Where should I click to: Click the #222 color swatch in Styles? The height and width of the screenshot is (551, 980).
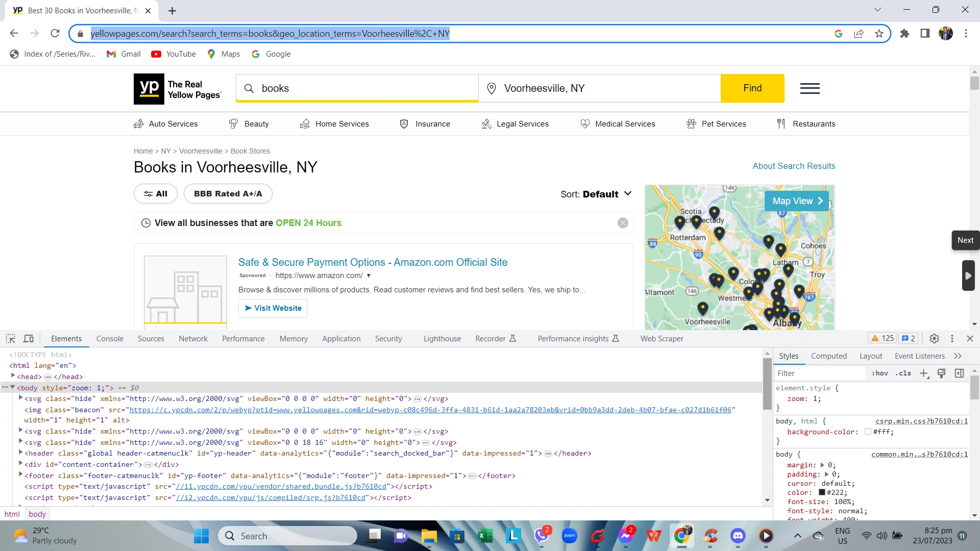(822, 492)
